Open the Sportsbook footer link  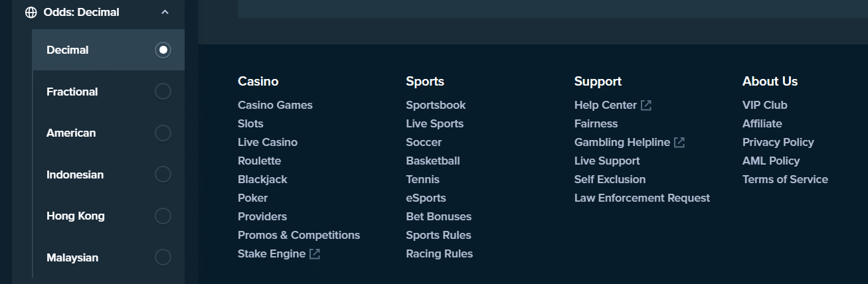tap(436, 105)
